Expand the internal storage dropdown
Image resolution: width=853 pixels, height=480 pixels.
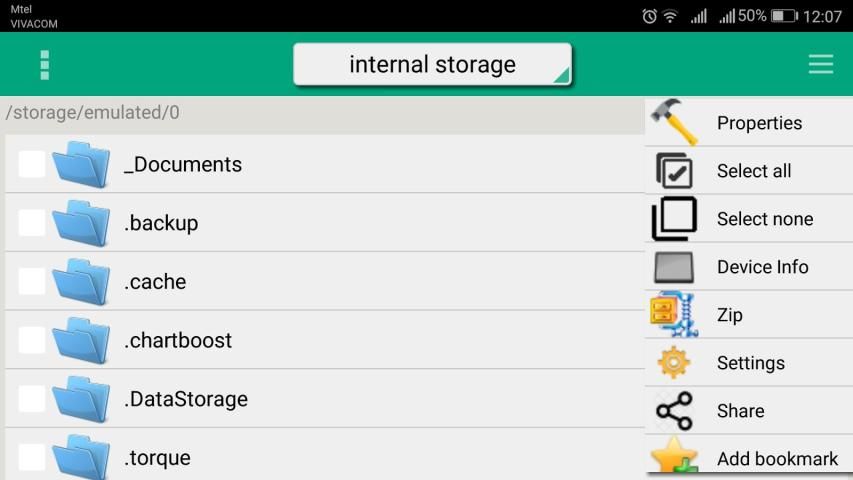[432, 65]
